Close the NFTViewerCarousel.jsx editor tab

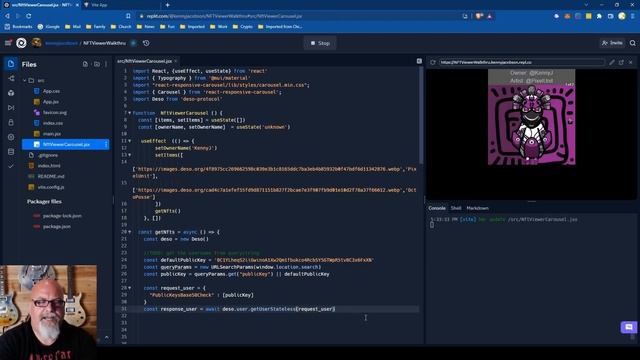176,61
